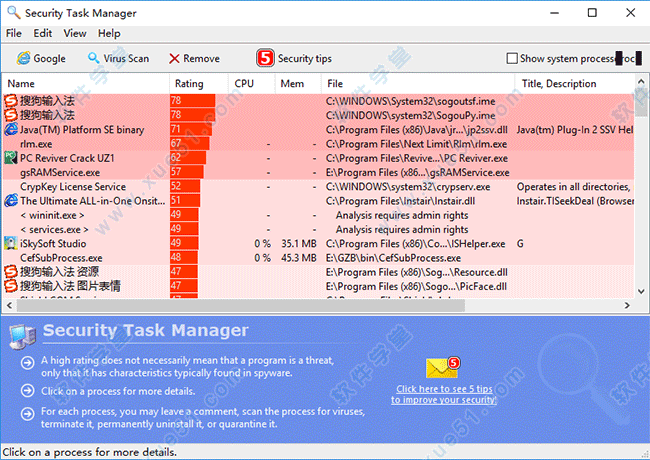
Task: Click arrow bullet beside 'A high rating' tip
Action: click(x=28, y=363)
